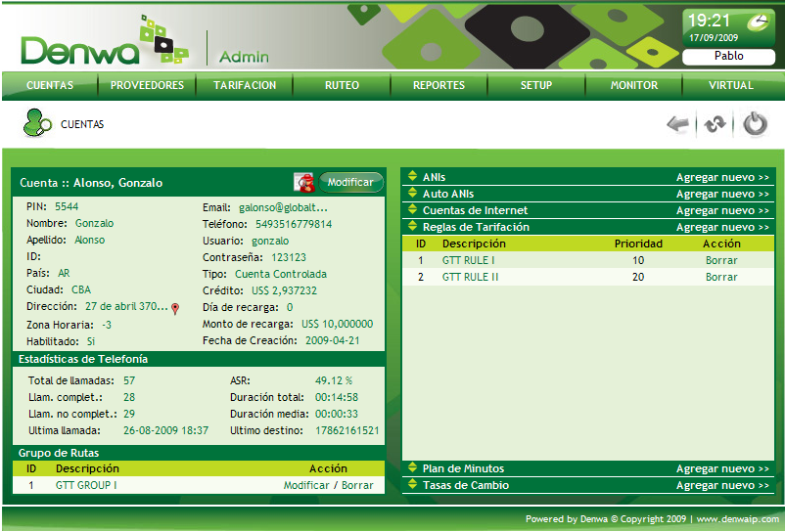Expand the ANIs section

pyautogui.click(x=412, y=178)
